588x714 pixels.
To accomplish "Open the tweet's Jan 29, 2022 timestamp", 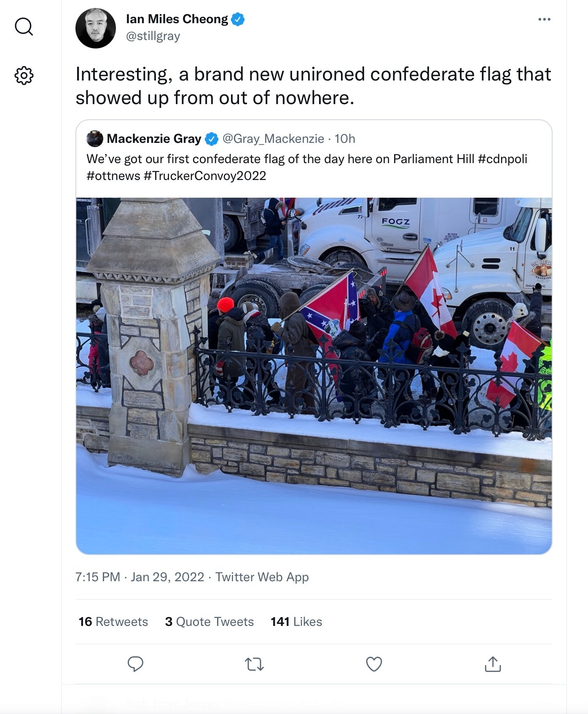I will (x=140, y=577).
